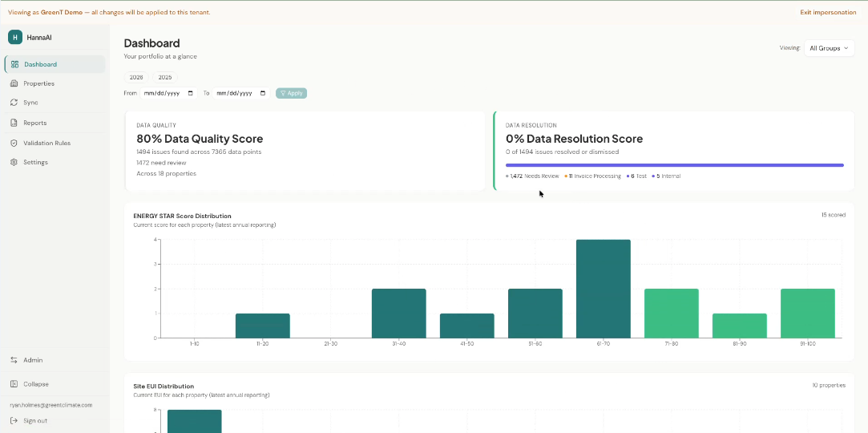868x433 pixels.
Task: Click the 41-50 ENERGY STAR bar
Action: [x=467, y=326]
